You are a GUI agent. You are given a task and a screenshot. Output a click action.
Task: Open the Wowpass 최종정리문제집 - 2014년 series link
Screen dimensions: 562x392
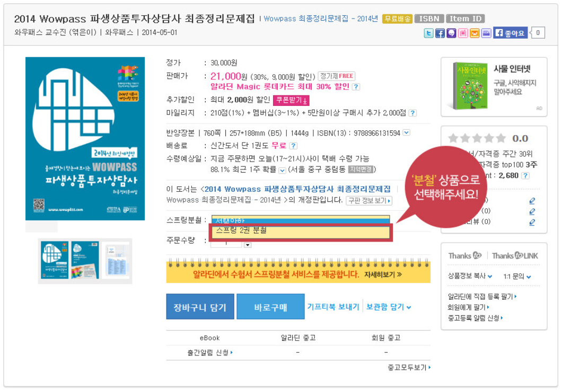pyautogui.click(x=320, y=19)
